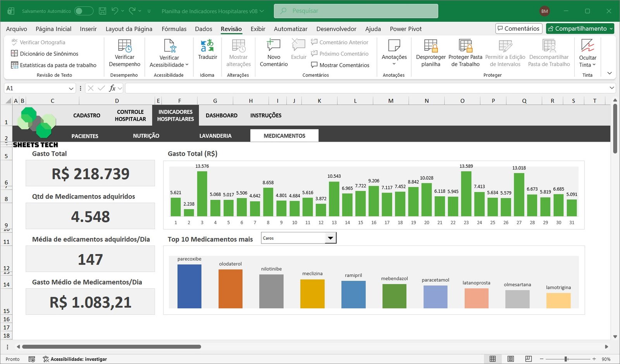Image resolution: width=620 pixels, height=364 pixels.
Task: Open Dicionário de Sinônimos
Action: click(45, 54)
